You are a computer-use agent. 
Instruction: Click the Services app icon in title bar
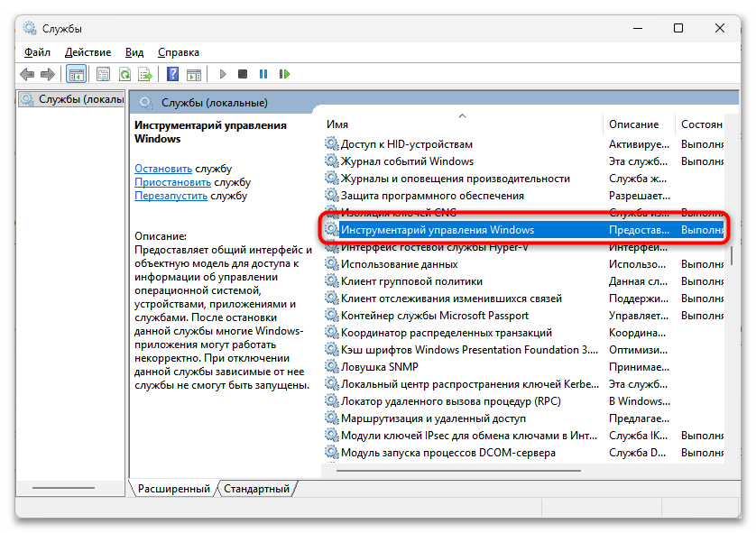tap(30, 28)
